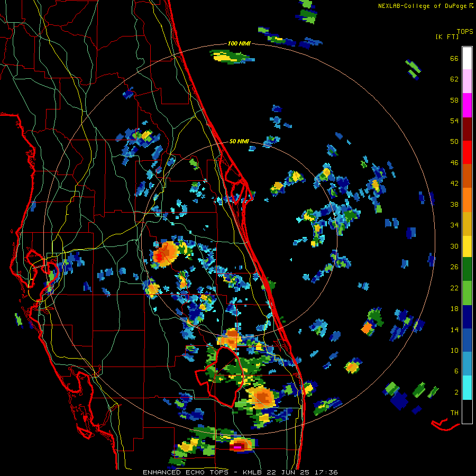The height and width of the screenshot is (476, 476).
Task: Select the magenta legend color swatch
Action: pyautogui.click(x=467, y=105)
